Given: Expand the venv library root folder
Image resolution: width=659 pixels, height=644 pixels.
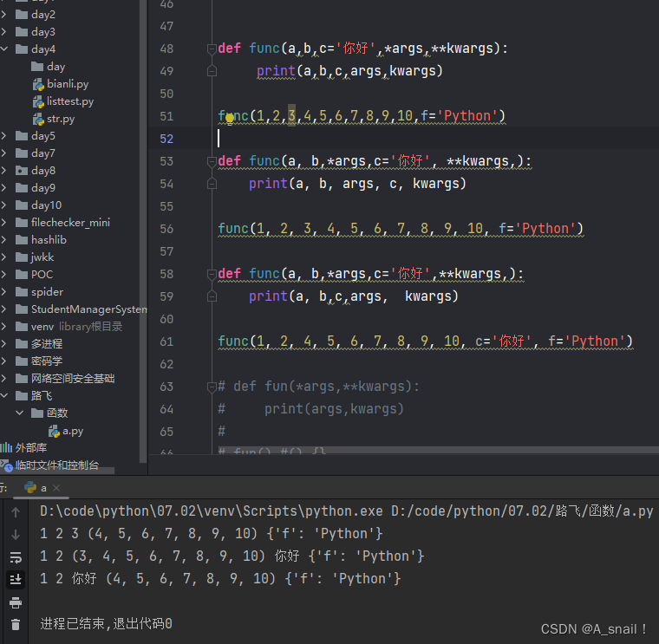Looking at the screenshot, I should point(6,327).
